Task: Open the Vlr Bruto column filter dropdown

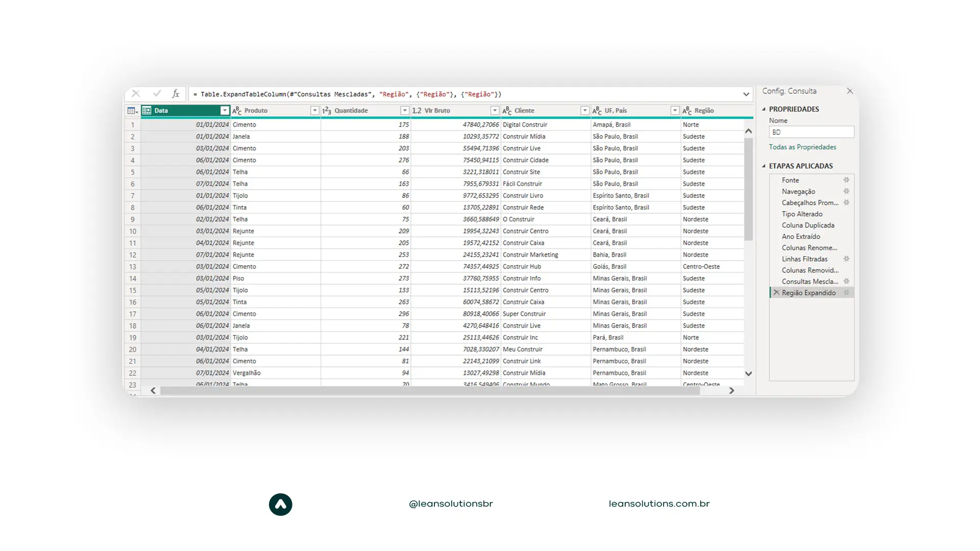Action: click(495, 111)
